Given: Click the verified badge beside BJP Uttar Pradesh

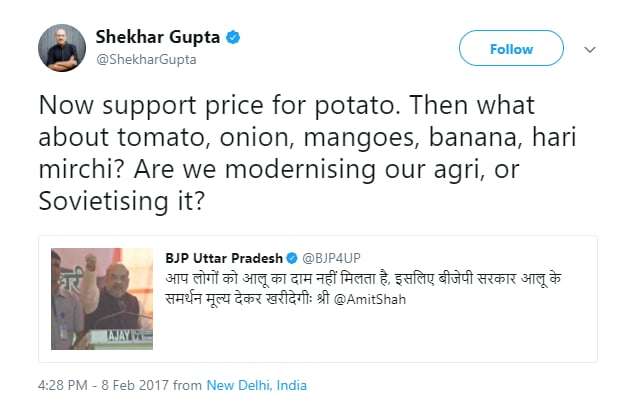Looking at the screenshot, I should pos(293,258).
